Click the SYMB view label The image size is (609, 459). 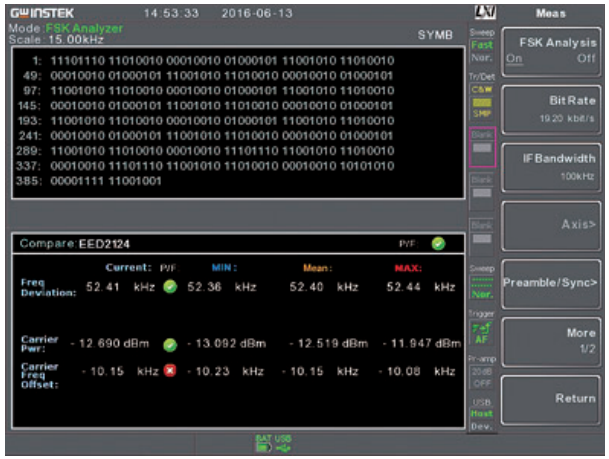[435, 35]
